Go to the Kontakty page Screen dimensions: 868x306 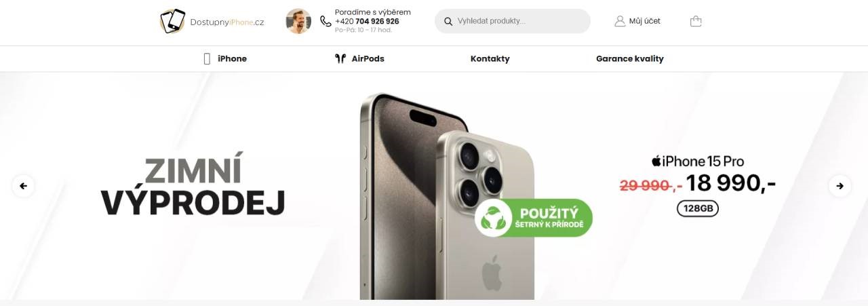(x=490, y=59)
